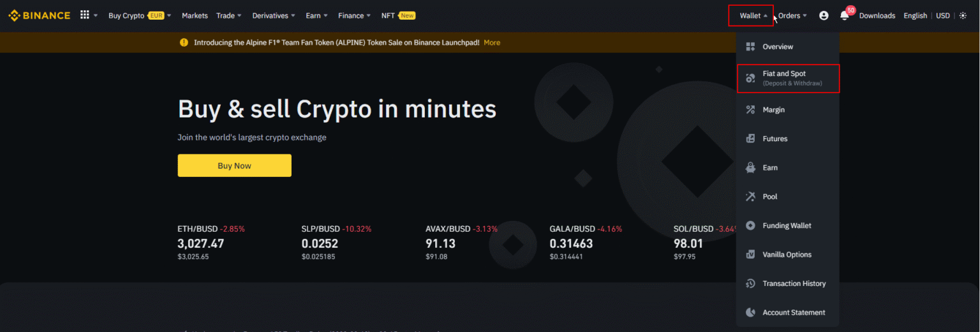Click the Margin wallet icon
The width and height of the screenshot is (980, 332).
pos(750,110)
